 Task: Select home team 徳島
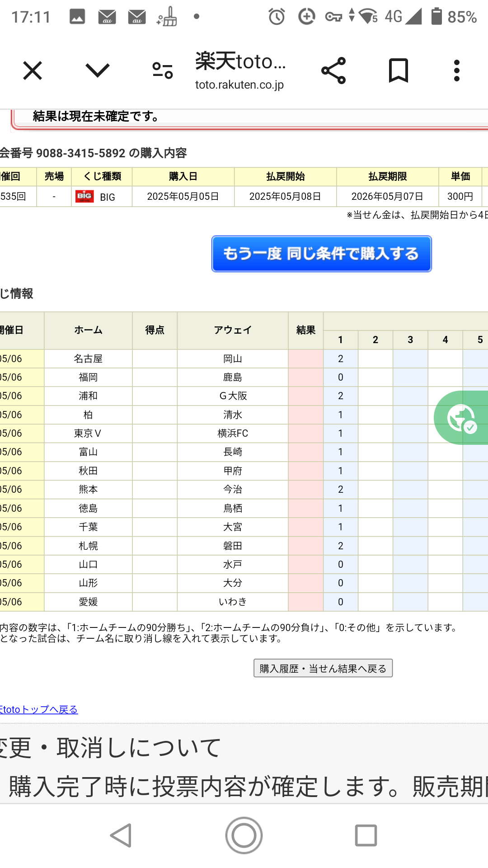point(88,509)
